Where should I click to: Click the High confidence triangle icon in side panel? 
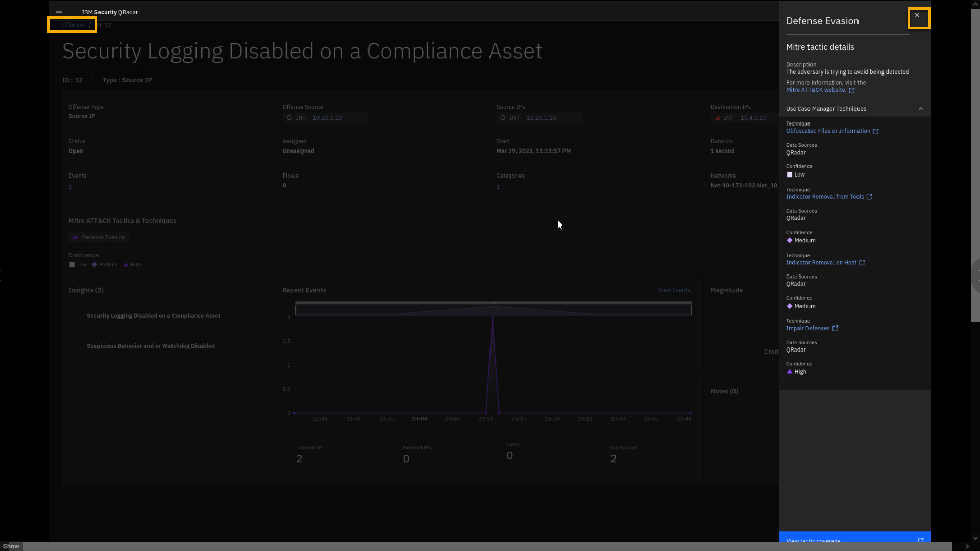pos(790,372)
